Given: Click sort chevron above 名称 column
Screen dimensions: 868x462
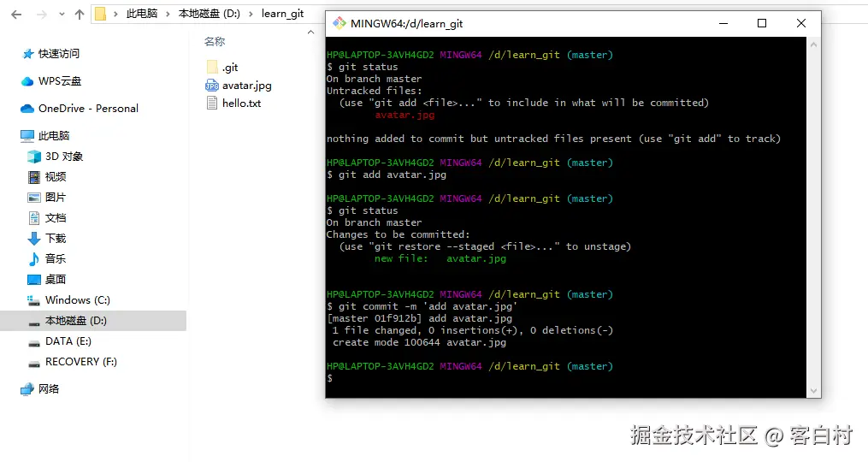Looking at the screenshot, I should pyautogui.click(x=310, y=33).
